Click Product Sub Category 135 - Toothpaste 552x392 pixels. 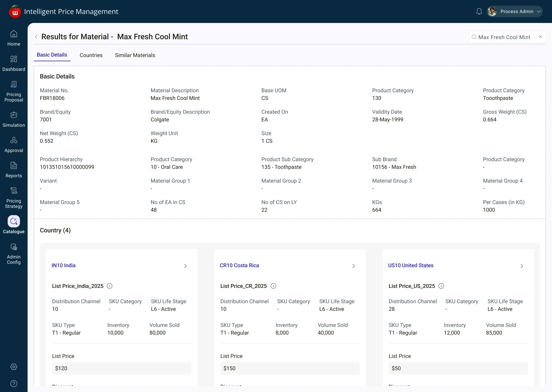(281, 167)
